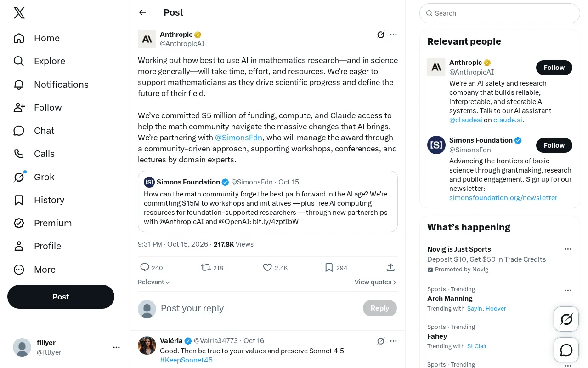Open the quoted Simons Foundation post card

pos(268,201)
